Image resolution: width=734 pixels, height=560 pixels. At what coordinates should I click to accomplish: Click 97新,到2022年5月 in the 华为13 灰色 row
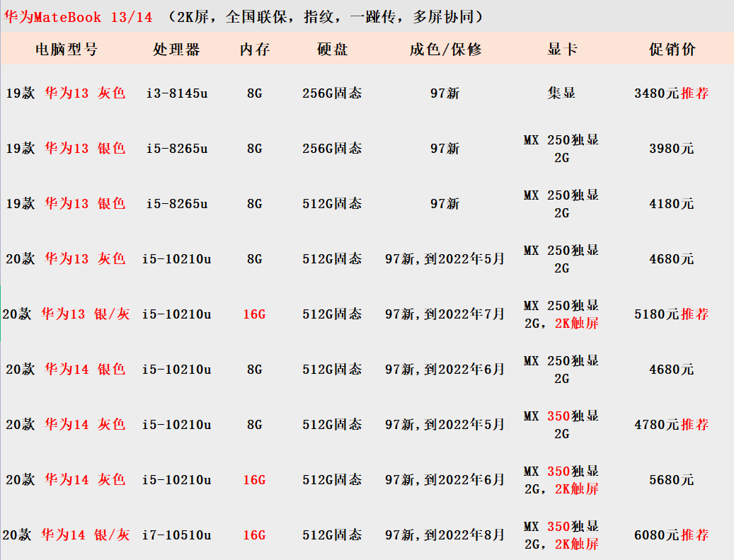tap(445, 258)
